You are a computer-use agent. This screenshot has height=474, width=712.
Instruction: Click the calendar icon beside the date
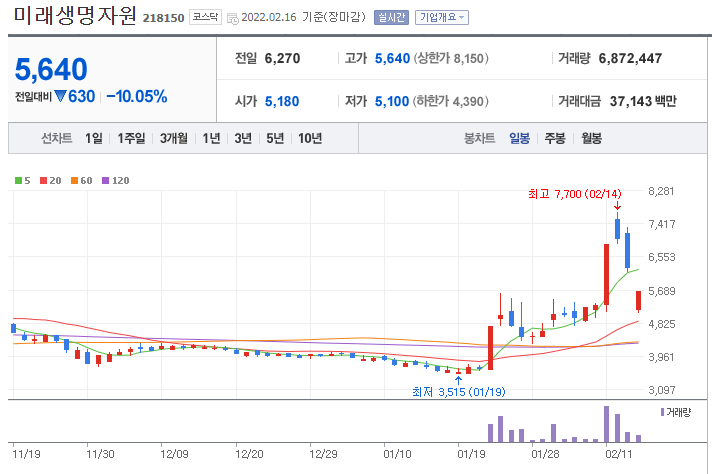pyautogui.click(x=232, y=19)
